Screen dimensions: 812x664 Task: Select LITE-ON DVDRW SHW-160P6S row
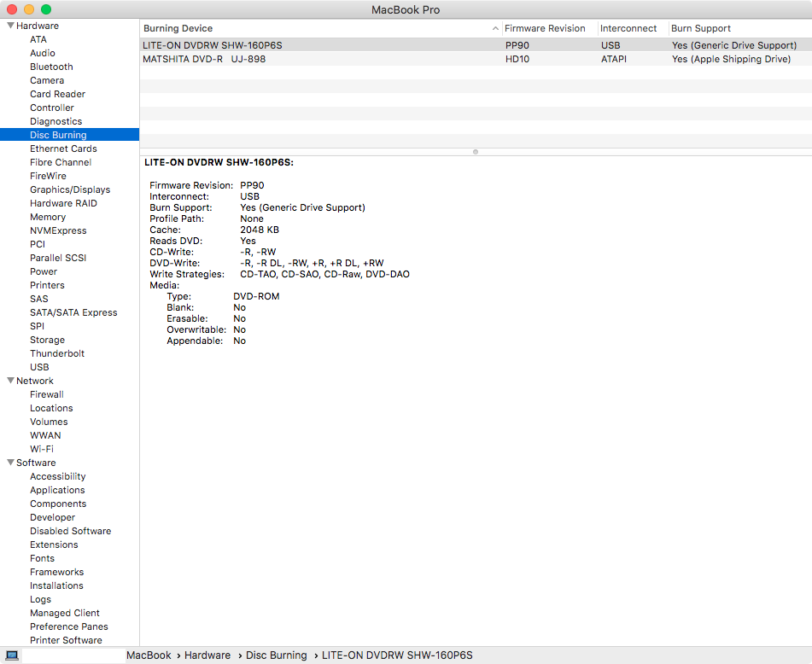click(x=476, y=45)
